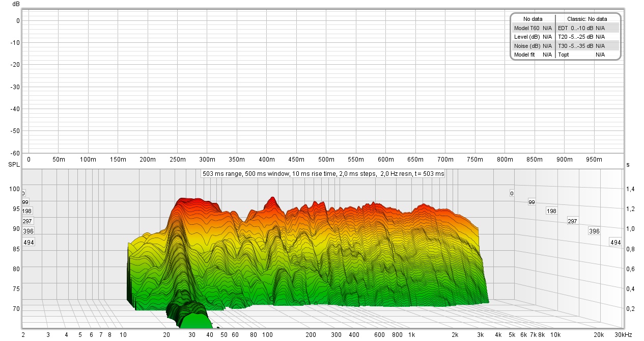Click the 20k tick on frequency axis
Viewport: 644px width, 341px height.
599,335
